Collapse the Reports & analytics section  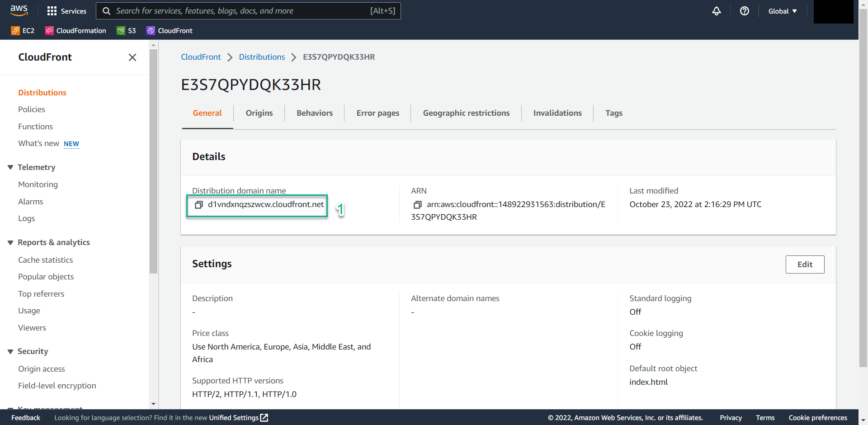10,243
